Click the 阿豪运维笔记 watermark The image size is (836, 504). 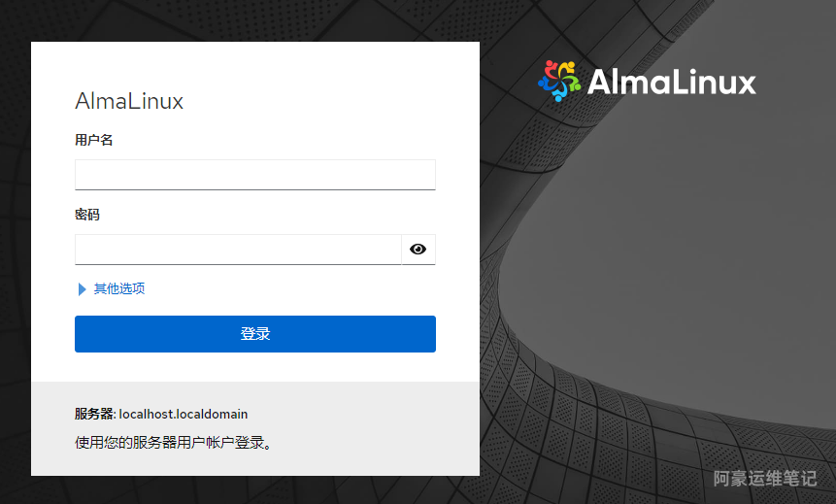(765, 479)
